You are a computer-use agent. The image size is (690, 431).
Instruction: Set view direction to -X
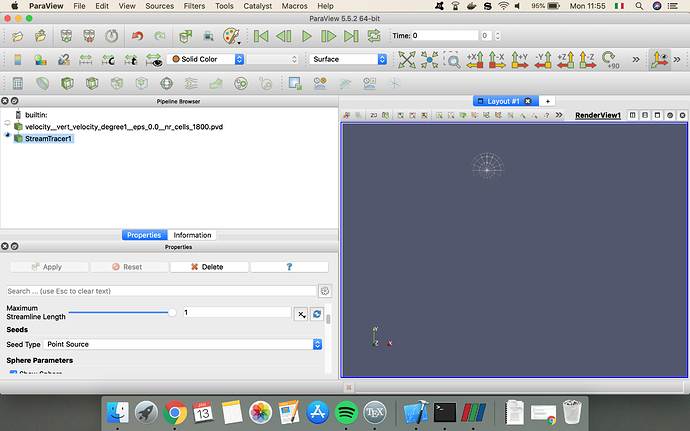coord(497,59)
